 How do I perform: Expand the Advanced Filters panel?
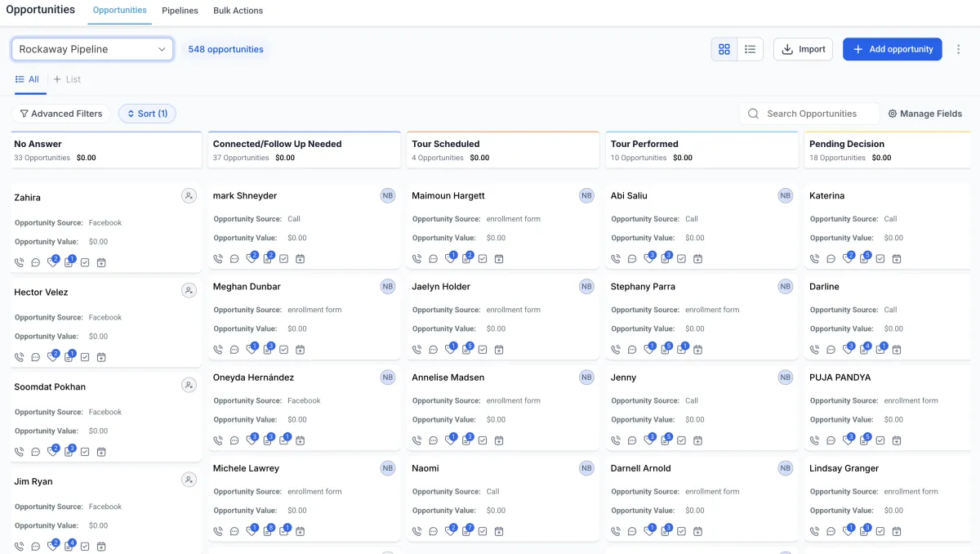click(x=61, y=114)
